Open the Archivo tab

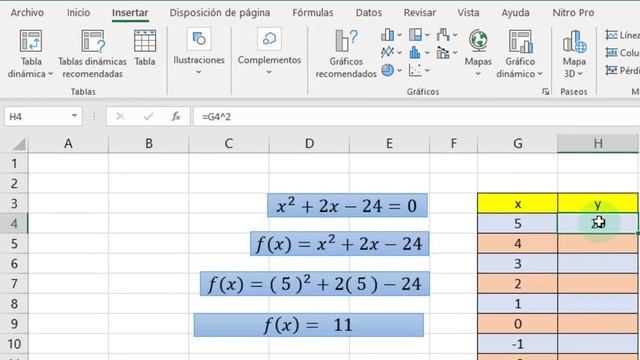coord(27,13)
